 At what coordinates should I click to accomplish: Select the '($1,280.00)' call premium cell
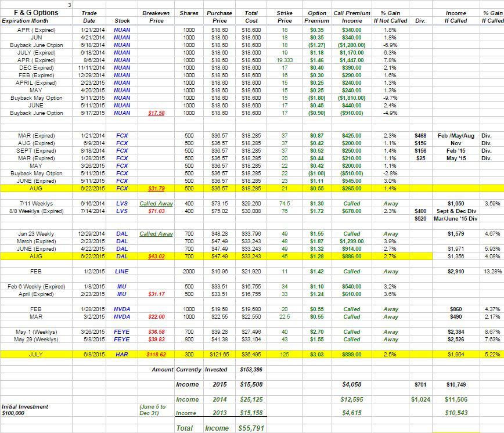[x=352, y=45]
